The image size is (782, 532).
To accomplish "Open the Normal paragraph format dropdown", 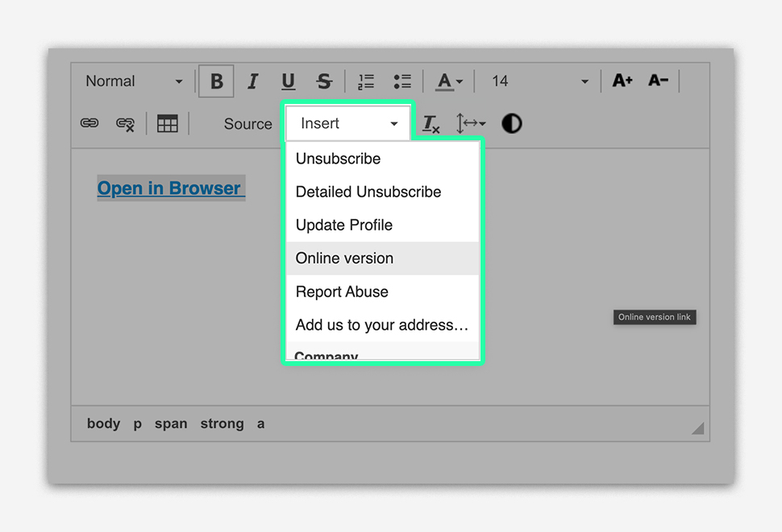I will [134, 81].
